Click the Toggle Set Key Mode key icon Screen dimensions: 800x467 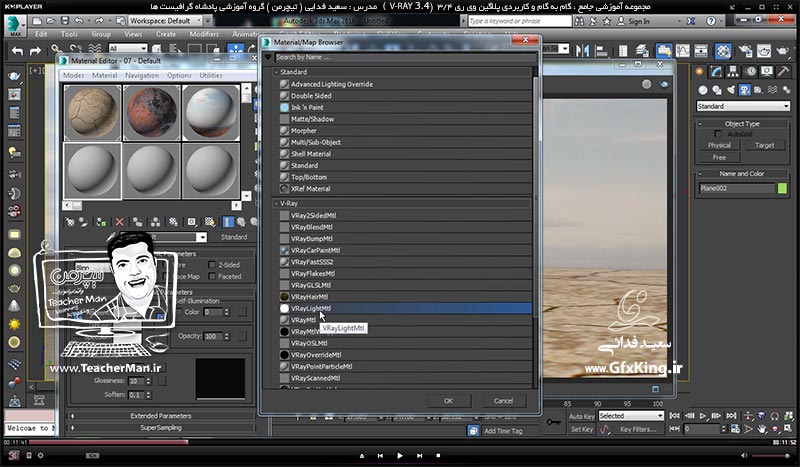553,422
